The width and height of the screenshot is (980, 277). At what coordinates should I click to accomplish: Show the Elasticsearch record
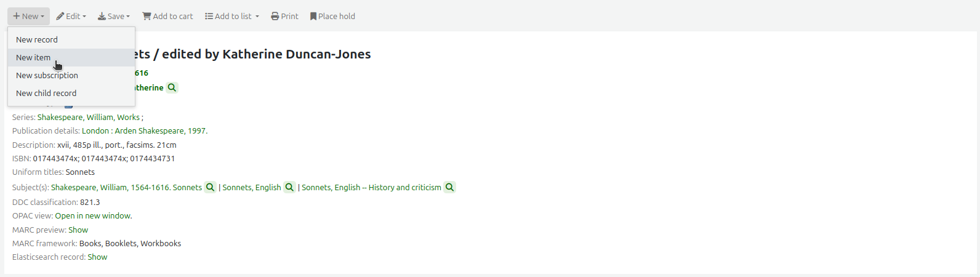(x=97, y=257)
